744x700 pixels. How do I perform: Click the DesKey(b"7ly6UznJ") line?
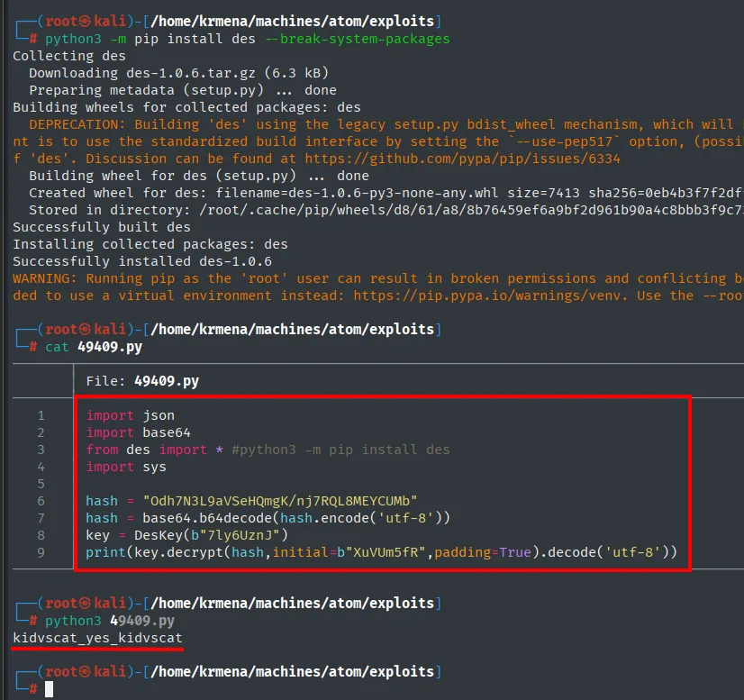pyautogui.click(x=187, y=535)
